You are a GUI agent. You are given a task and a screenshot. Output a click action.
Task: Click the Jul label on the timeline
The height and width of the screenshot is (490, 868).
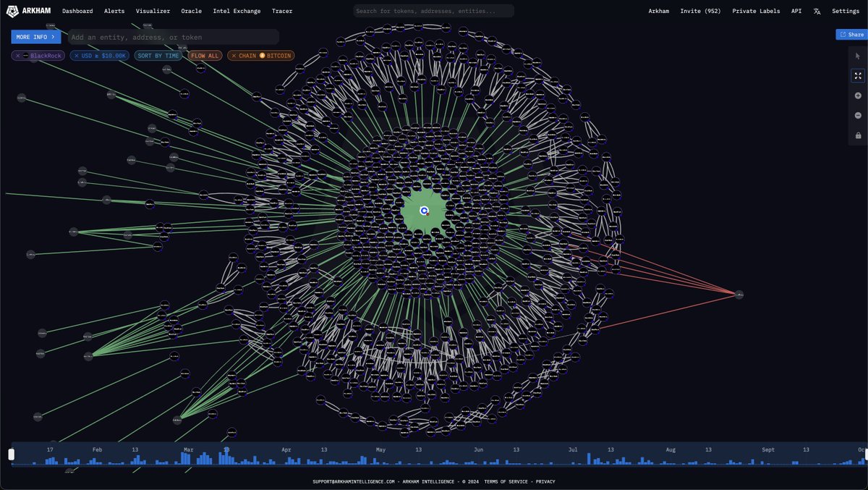pos(574,449)
